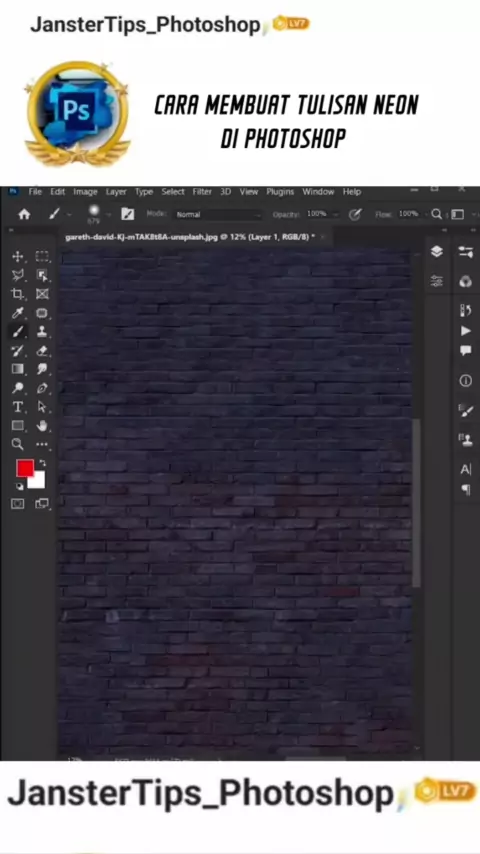Go to the Home screen icon
Screen dimensions: 480x854
pos(24,215)
